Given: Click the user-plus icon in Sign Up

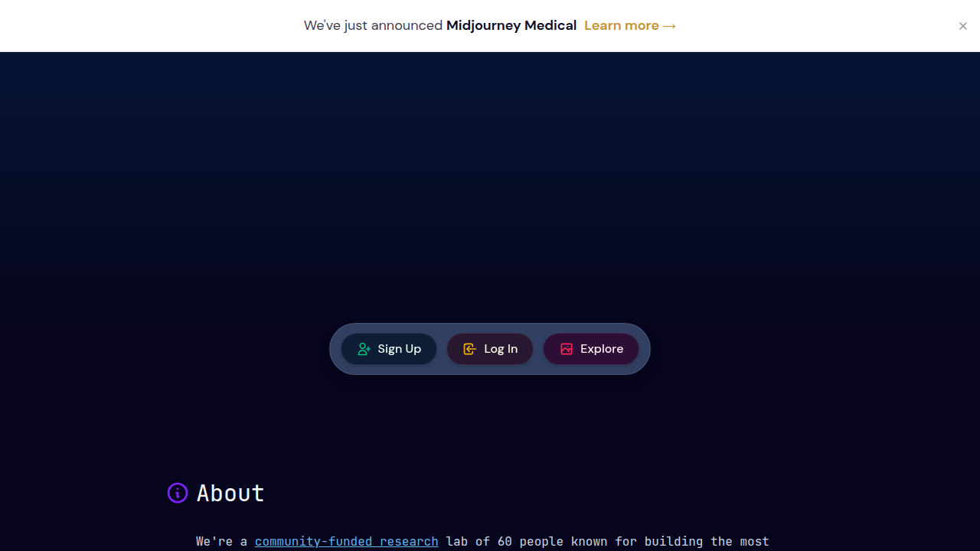Looking at the screenshot, I should (364, 349).
